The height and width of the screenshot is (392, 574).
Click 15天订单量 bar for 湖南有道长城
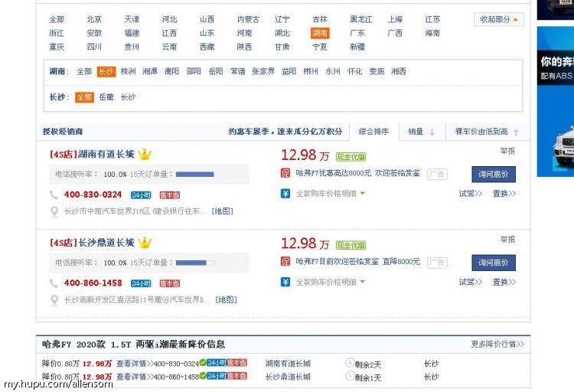pos(194,175)
